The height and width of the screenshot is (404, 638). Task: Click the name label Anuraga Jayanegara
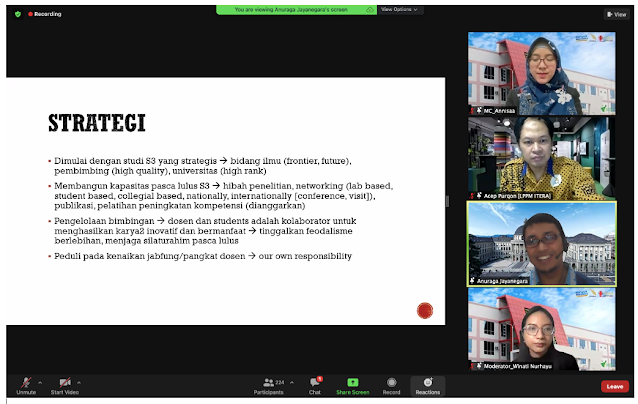coord(502,281)
